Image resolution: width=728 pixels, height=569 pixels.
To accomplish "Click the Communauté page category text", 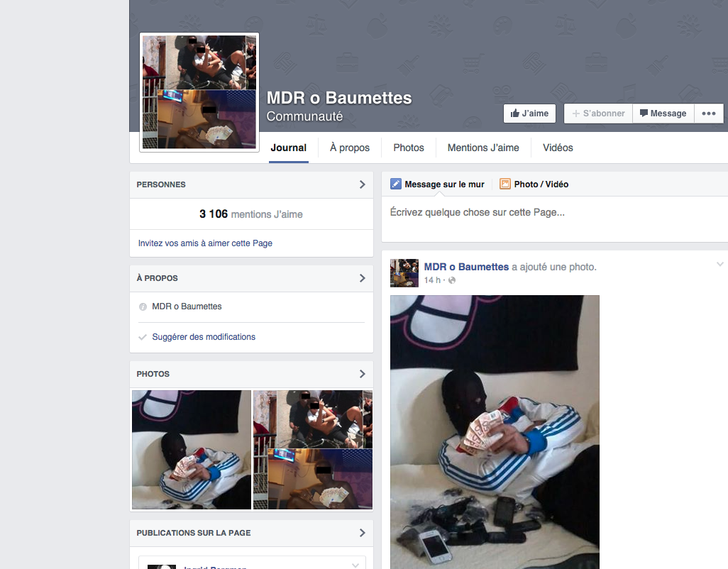I will click(x=304, y=116).
